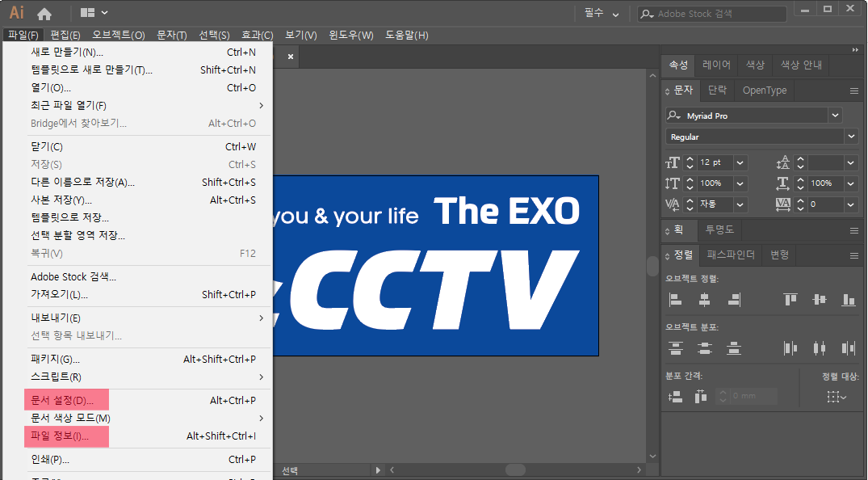Click the status bar play arrow button
This screenshot has height=480, width=868.
[378, 470]
